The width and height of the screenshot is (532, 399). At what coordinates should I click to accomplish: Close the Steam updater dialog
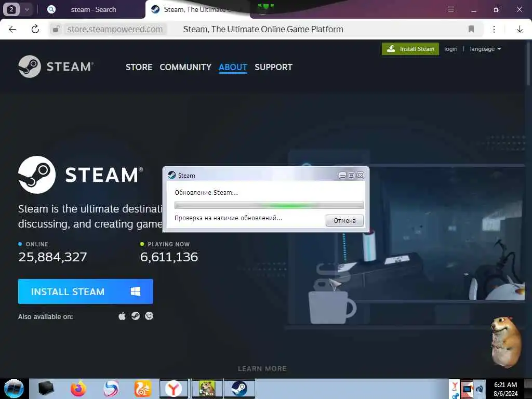point(361,175)
